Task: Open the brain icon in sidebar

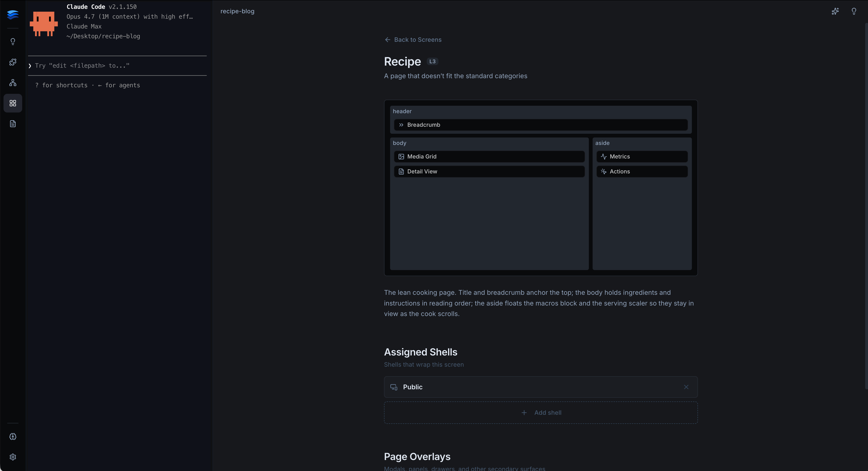Action: [13, 436]
